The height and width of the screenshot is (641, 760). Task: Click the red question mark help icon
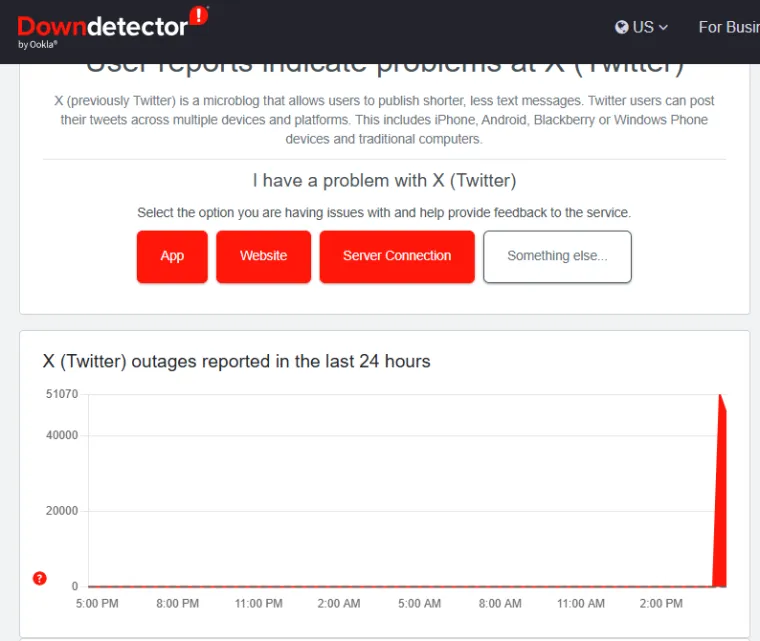click(40, 578)
